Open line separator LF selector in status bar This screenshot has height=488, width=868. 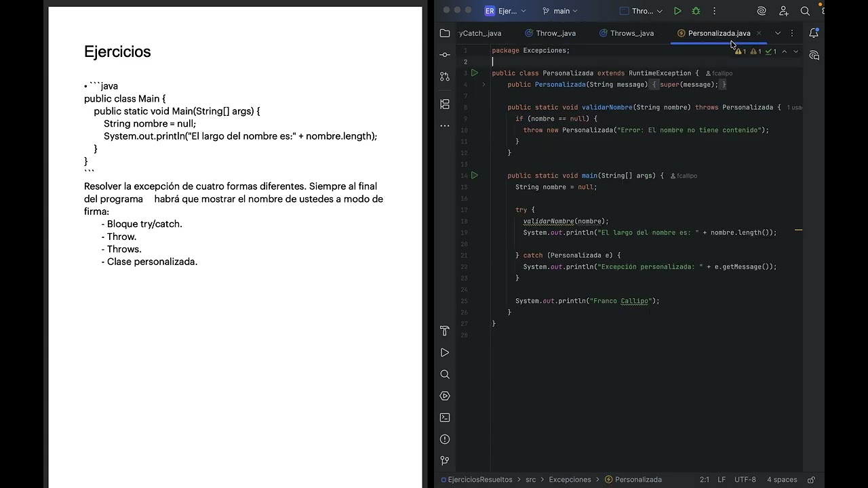(x=722, y=479)
